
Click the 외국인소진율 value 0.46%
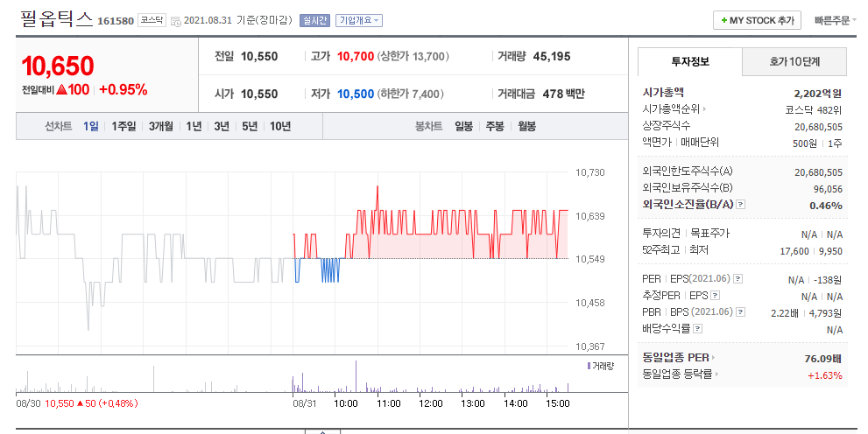coord(826,206)
